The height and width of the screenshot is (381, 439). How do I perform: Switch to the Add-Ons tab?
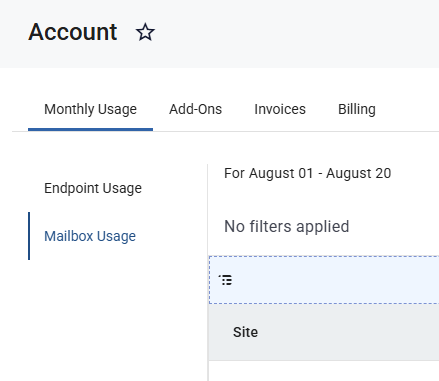[x=195, y=109]
